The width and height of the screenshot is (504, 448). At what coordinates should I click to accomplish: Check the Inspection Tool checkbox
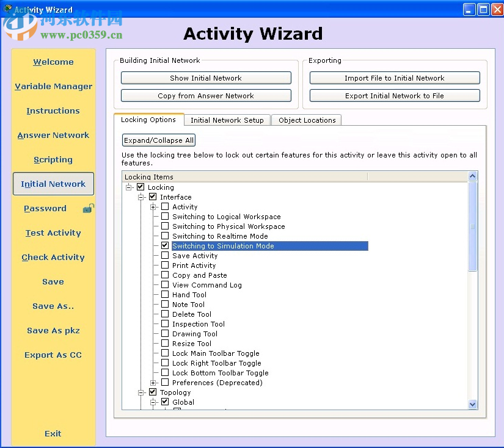click(165, 323)
